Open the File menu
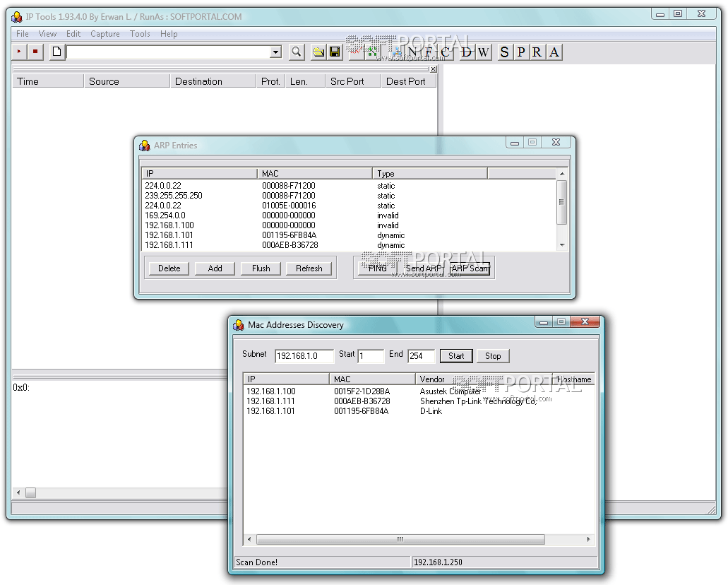The width and height of the screenshot is (728, 585). (x=23, y=33)
